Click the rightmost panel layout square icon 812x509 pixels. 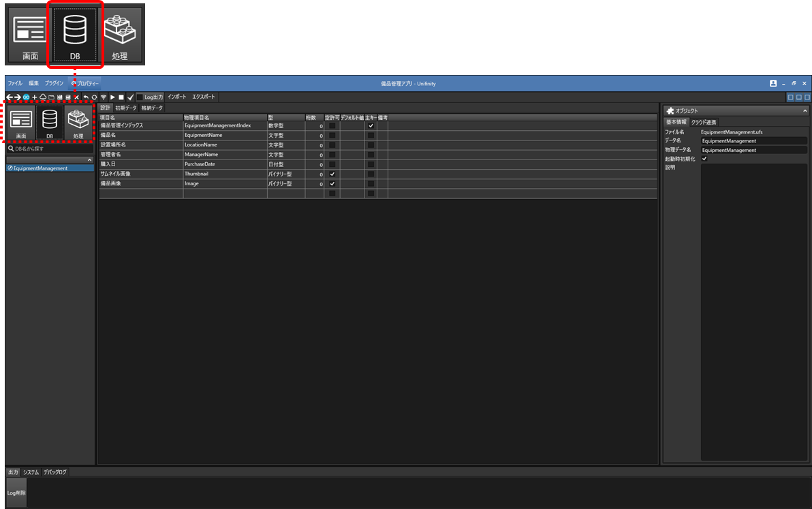[807, 97]
